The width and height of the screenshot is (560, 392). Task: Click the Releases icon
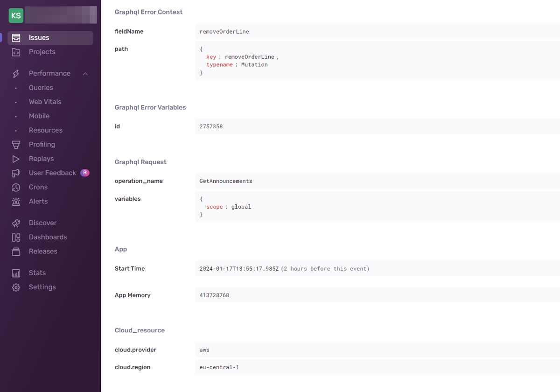coord(17,251)
